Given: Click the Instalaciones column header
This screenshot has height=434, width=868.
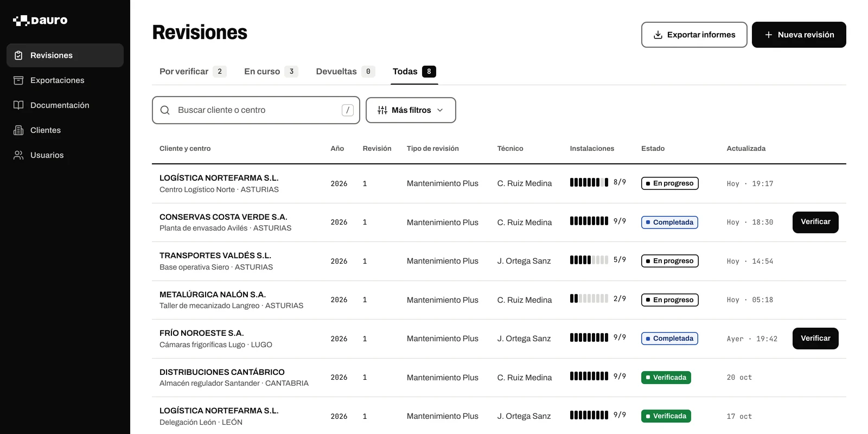Looking at the screenshot, I should click(592, 149).
